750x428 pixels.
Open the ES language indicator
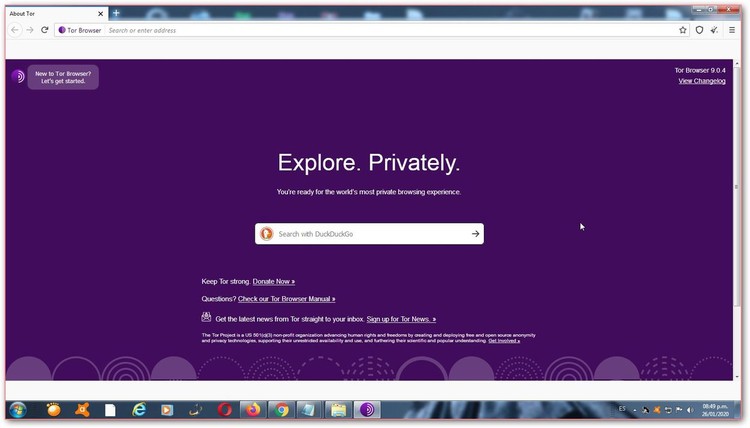622,409
